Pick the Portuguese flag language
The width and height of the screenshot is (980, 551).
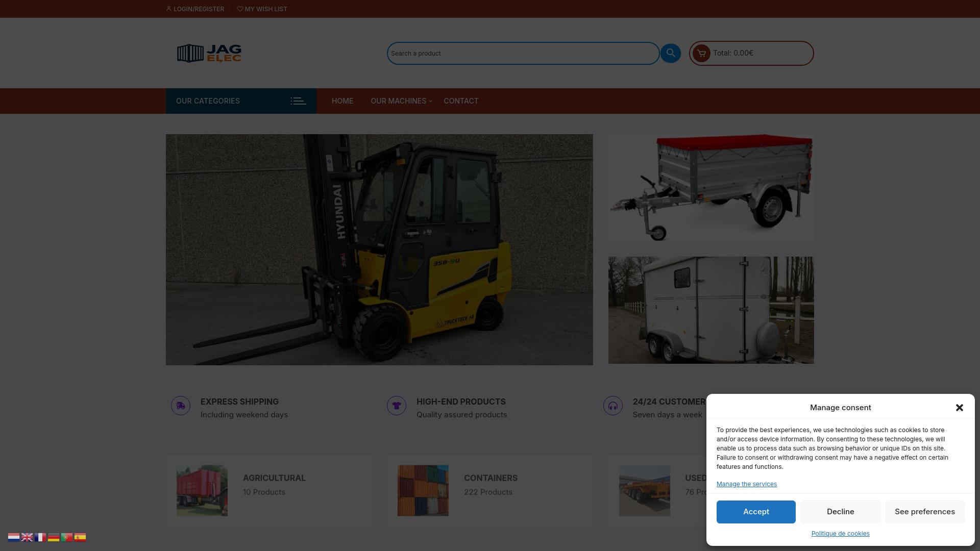tap(67, 537)
